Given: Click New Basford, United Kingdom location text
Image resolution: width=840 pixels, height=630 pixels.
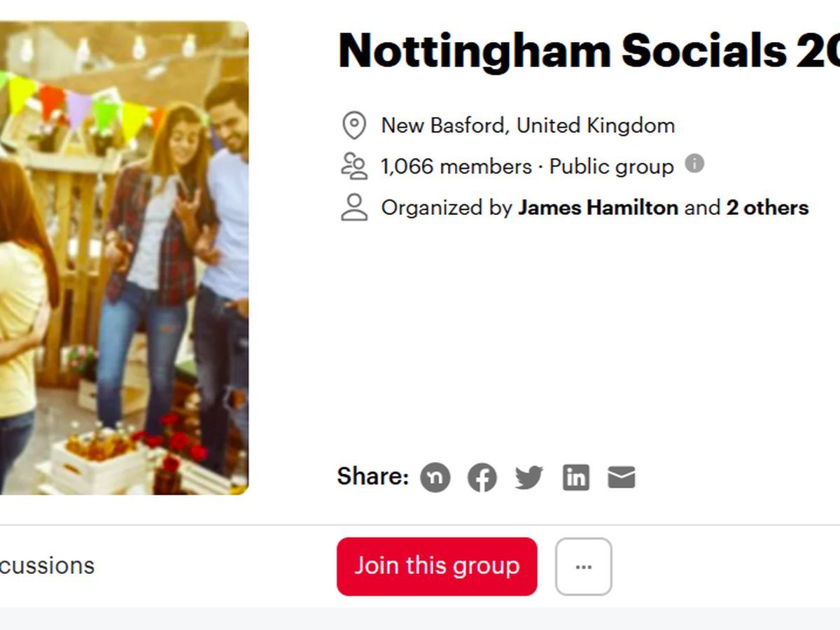Looking at the screenshot, I should (x=528, y=126).
